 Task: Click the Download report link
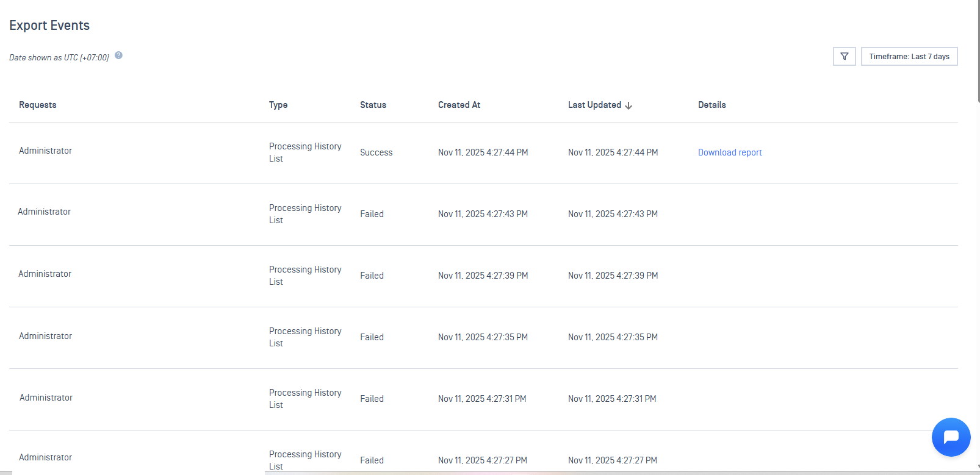coord(730,152)
